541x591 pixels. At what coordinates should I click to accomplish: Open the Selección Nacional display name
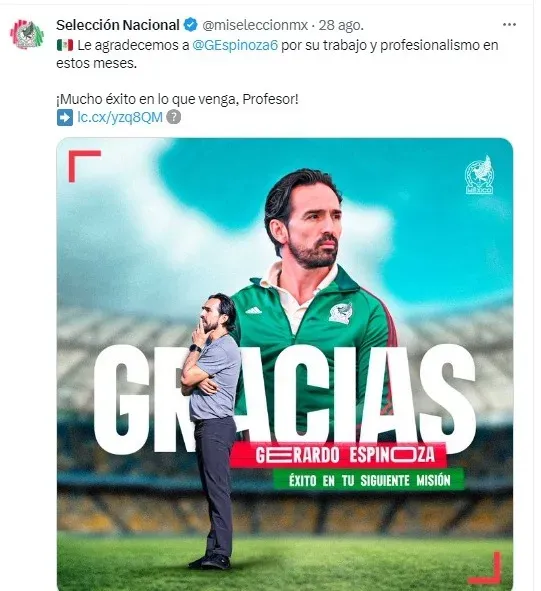pyautogui.click(x=118, y=25)
